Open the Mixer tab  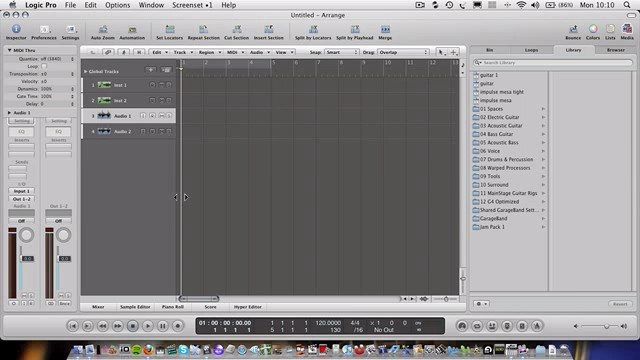(98, 307)
